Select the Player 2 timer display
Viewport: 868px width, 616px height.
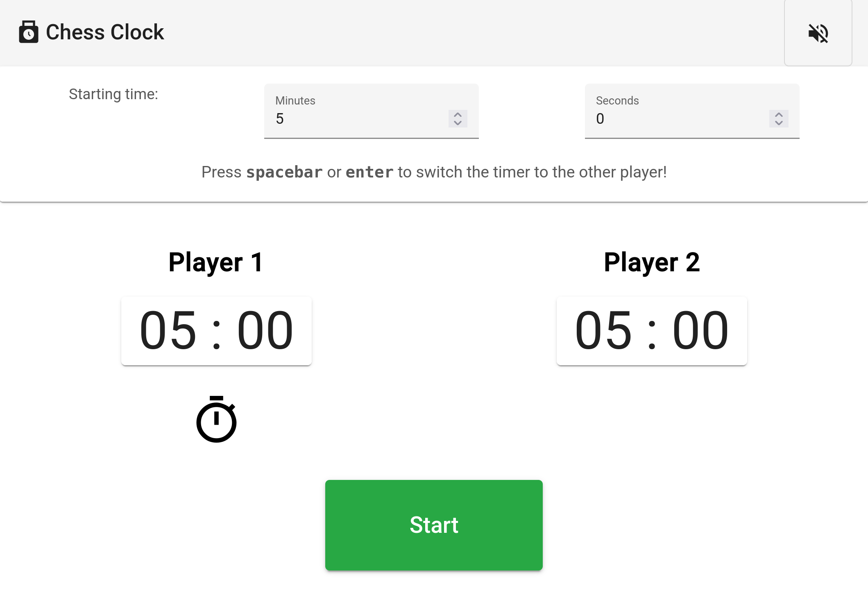tap(651, 330)
